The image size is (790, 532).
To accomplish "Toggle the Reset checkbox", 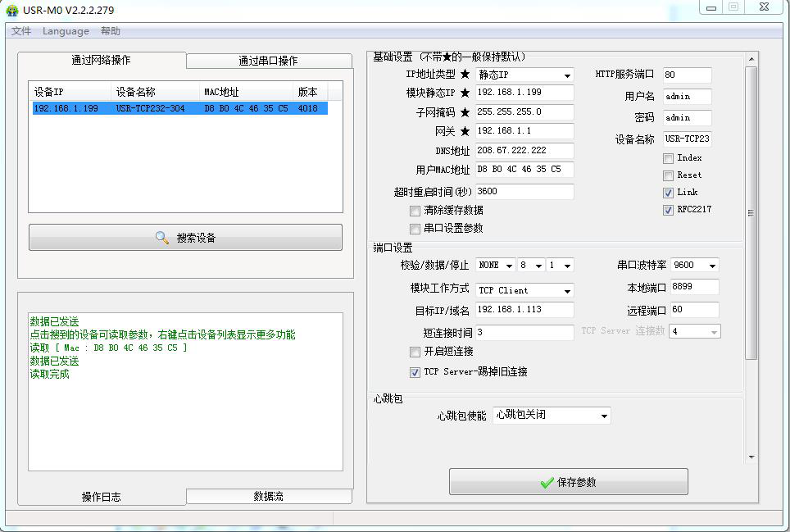I will pyautogui.click(x=669, y=175).
